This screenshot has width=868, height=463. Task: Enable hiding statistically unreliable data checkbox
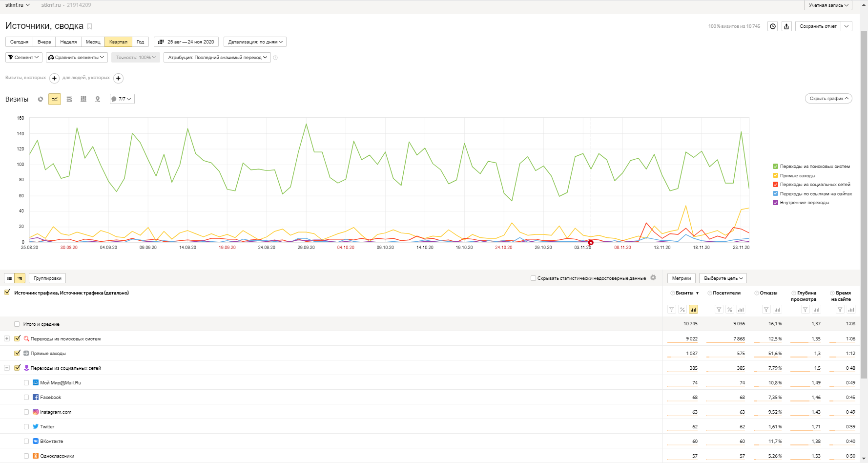pos(533,278)
